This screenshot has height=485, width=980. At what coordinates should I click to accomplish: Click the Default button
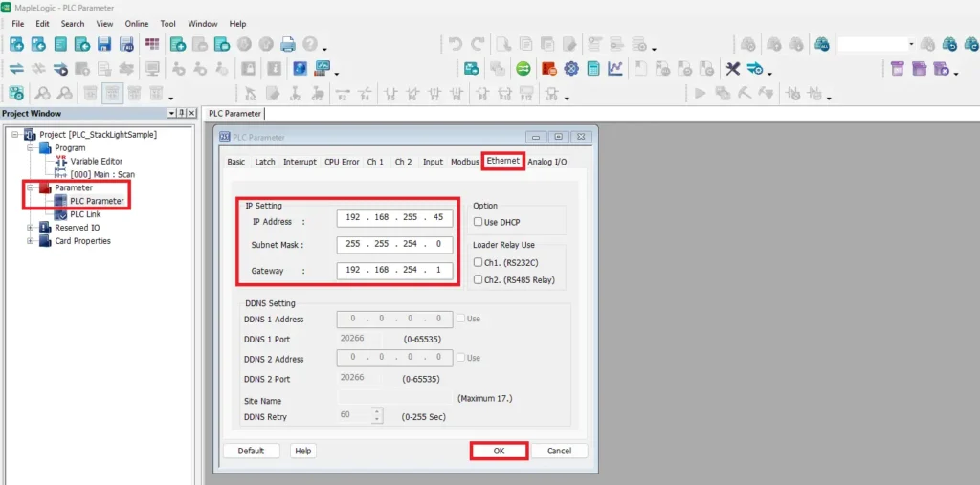click(251, 451)
